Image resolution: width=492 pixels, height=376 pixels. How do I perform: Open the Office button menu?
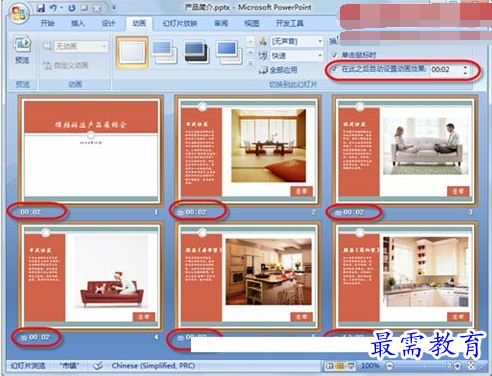[x=19, y=14]
